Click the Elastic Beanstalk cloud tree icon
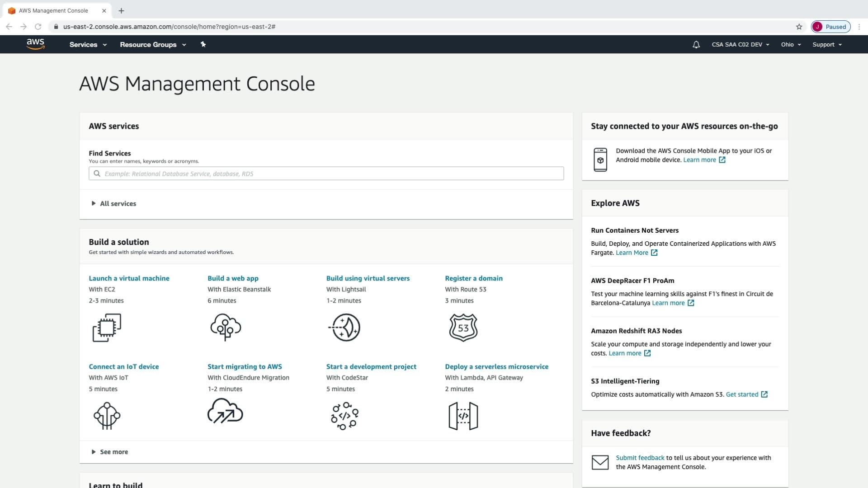 point(226,328)
